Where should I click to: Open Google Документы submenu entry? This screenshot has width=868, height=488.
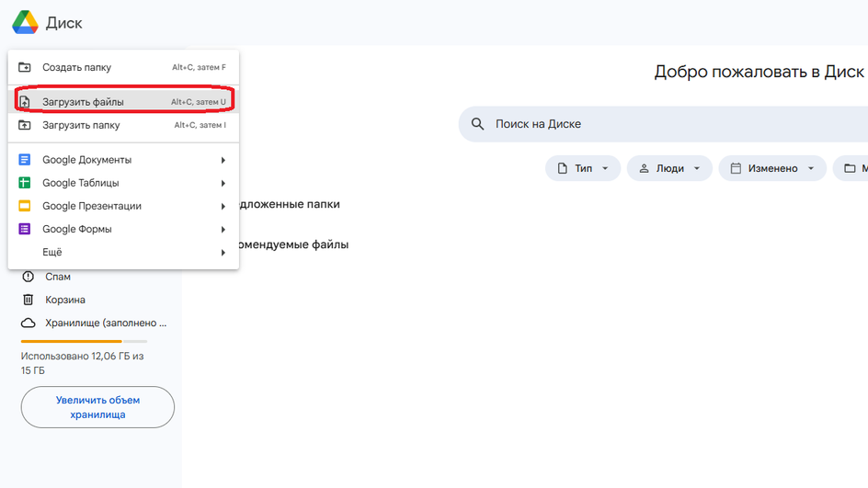(x=123, y=159)
